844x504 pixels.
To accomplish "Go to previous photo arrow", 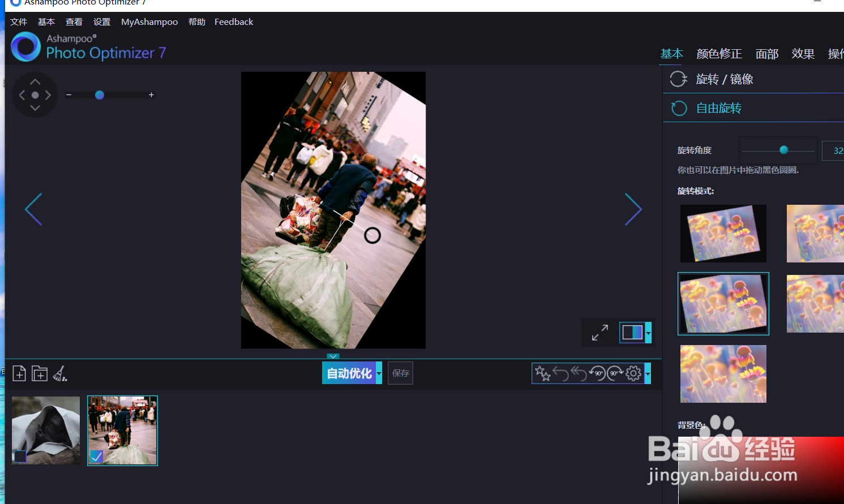I will pos(33,209).
